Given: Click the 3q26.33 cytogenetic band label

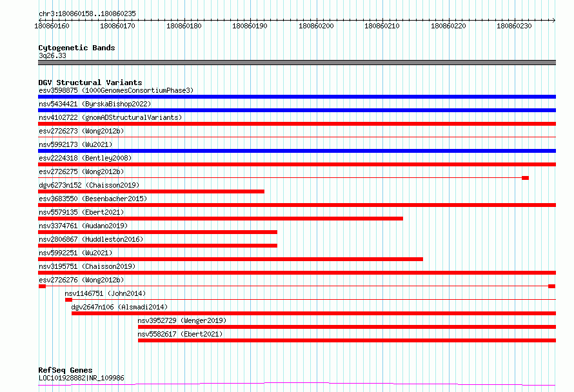Looking at the screenshot, I should point(52,55).
